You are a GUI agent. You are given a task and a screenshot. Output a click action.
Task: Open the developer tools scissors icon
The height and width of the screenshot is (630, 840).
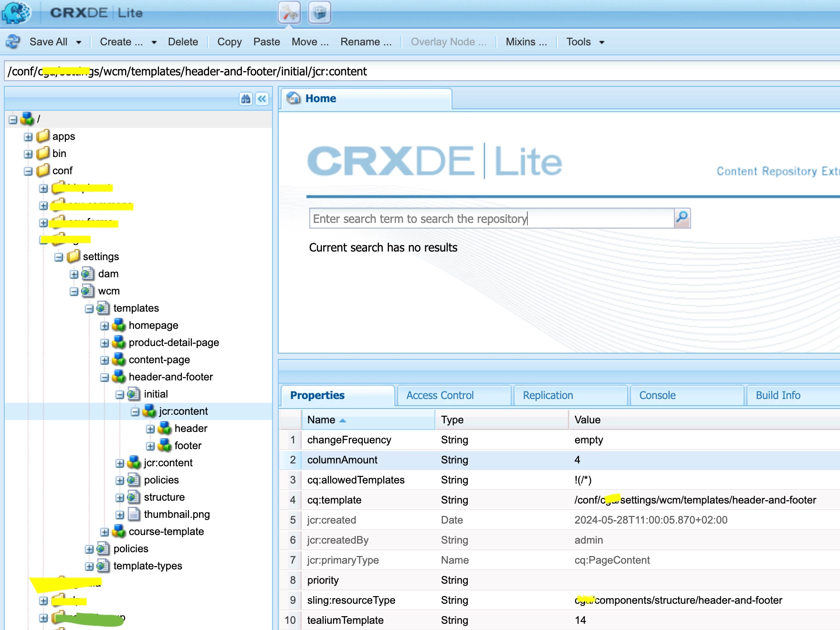pyautogui.click(x=289, y=13)
